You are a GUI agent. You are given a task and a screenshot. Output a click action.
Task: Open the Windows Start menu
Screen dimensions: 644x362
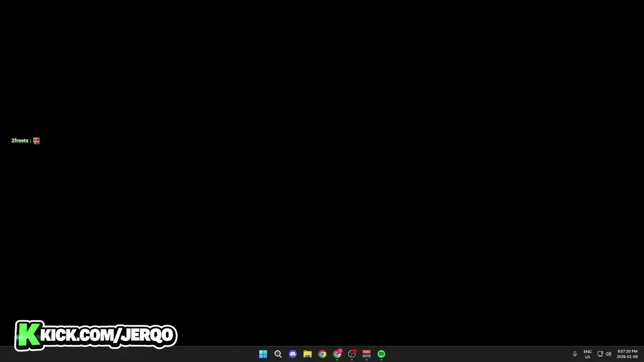tap(263, 354)
